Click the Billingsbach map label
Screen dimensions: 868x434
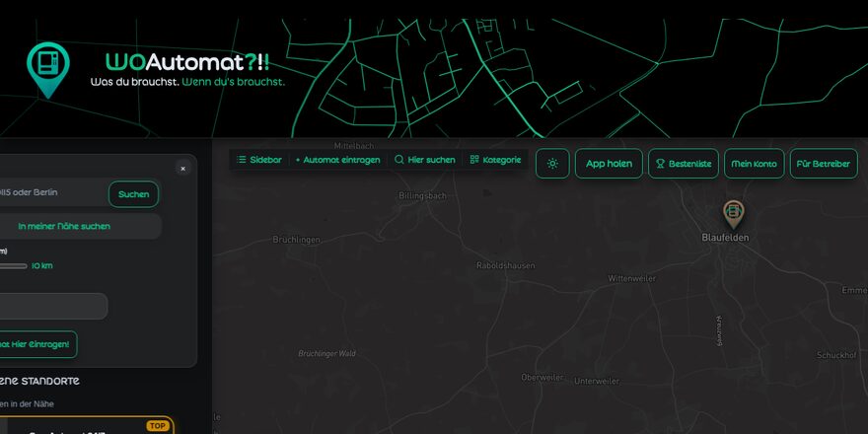point(422,195)
